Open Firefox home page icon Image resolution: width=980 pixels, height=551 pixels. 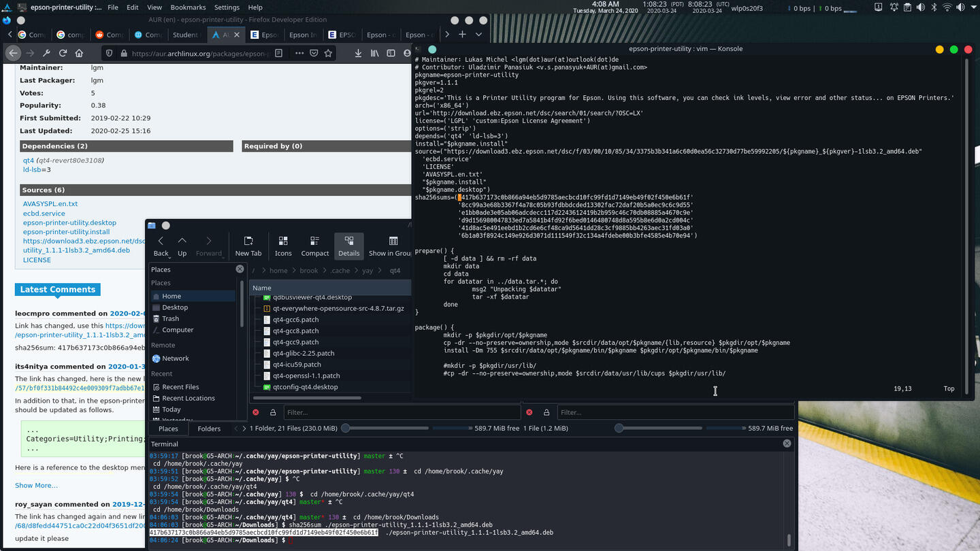[x=79, y=53]
